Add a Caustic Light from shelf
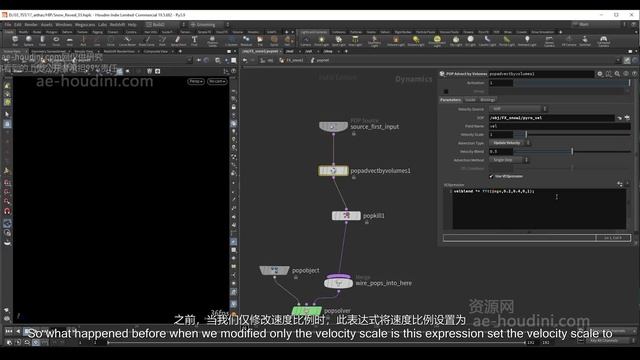 (487, 40)
